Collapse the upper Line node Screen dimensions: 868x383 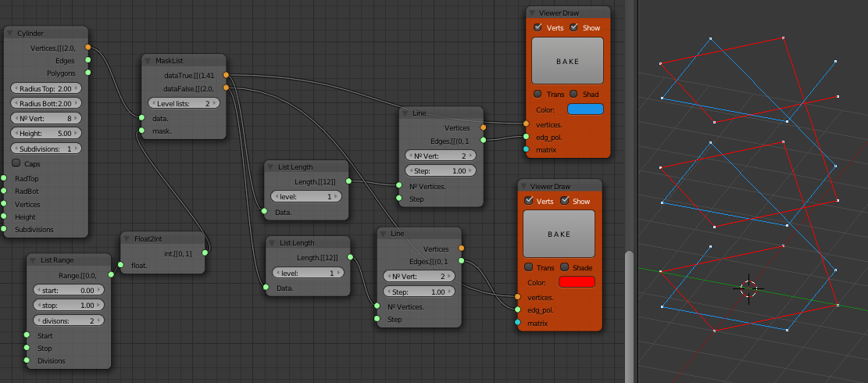tap(405, 113)
